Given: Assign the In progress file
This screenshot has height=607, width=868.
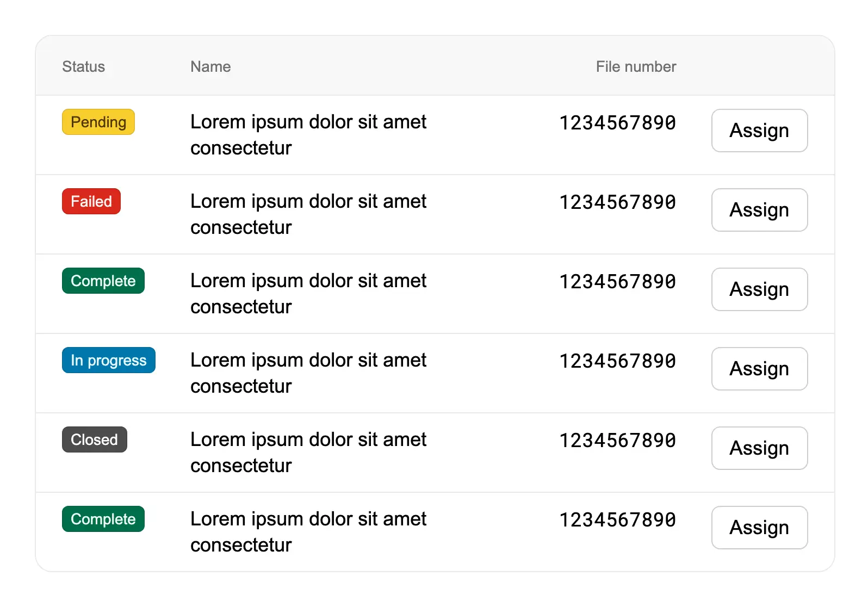Looking at the screenshot, I should pos(759,369).
